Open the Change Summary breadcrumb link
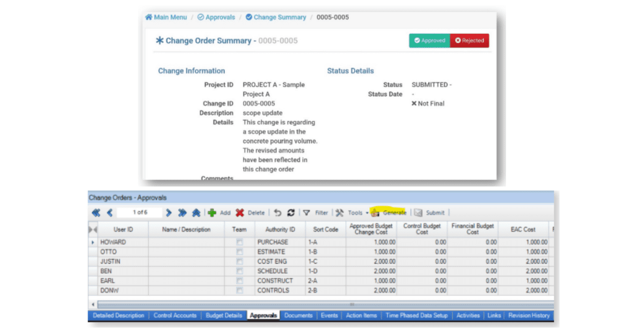 click(x=280, y=17)
